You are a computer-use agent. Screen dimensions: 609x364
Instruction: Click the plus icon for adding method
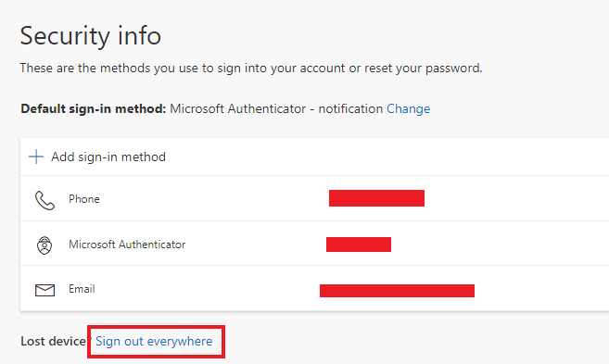(36, 157)
